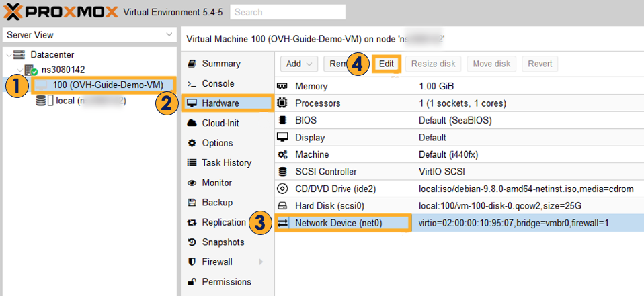Screen dimensions: 644x296
Task: Open the Replication tab
Action: click(x=227, y=223)
